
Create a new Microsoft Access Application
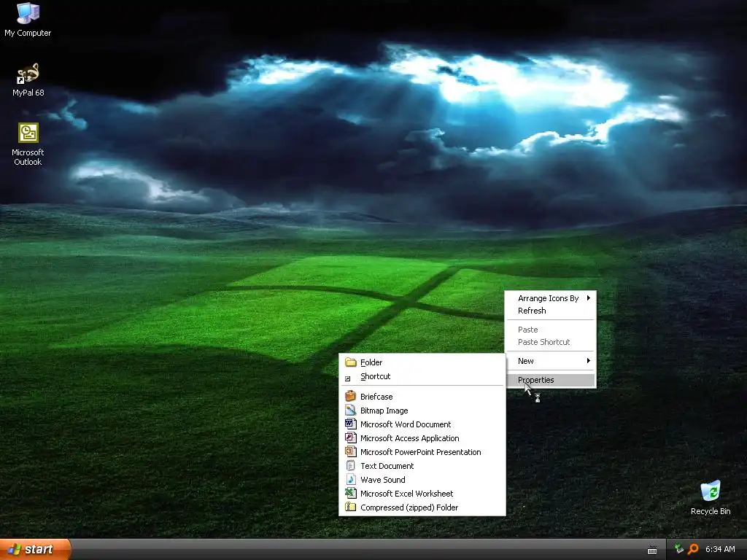click(x=422, y=438)
